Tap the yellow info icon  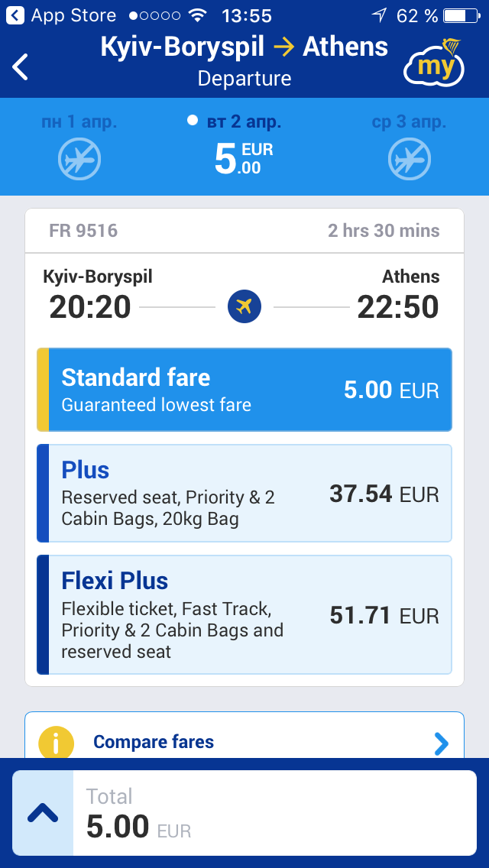click(x=57, y=743)
